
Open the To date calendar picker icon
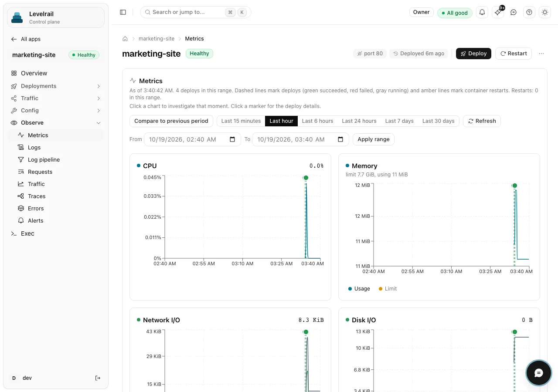click(x=340, y=139)
